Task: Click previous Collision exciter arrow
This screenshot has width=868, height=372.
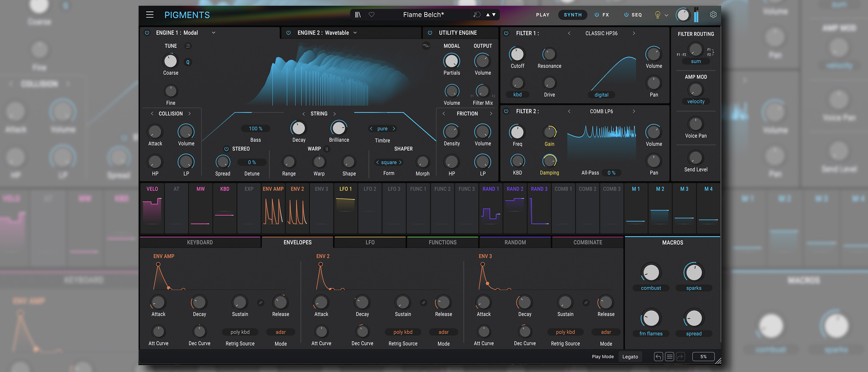Action: tap(152, 114)
